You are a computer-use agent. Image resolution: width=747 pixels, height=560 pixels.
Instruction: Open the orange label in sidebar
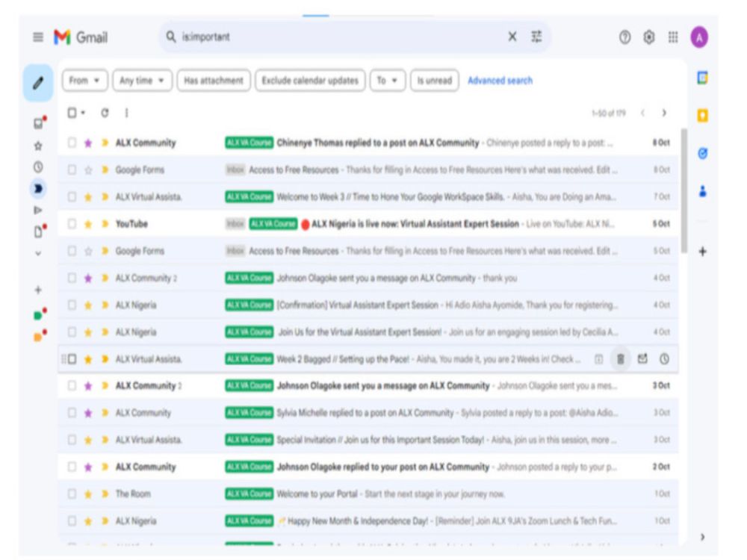[38, 337]
